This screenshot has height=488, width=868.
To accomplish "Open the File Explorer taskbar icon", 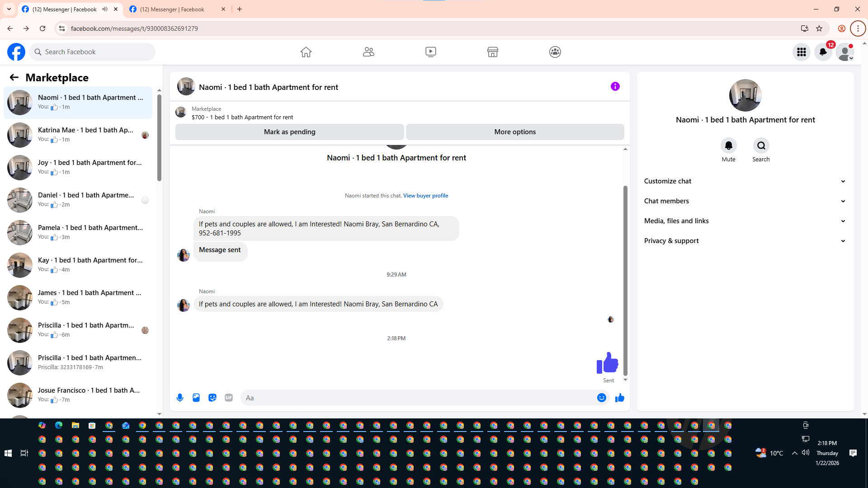I will pyautogui.click(x=75, y=425).
